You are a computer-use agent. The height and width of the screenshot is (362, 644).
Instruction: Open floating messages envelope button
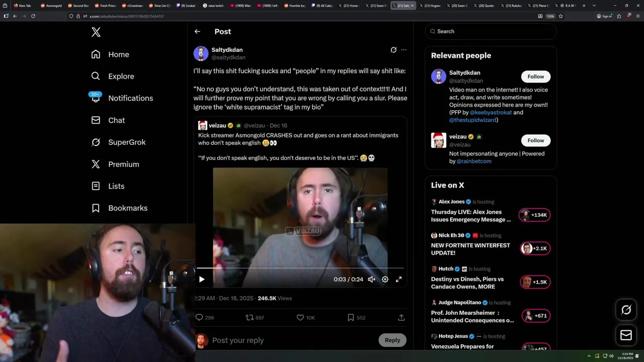pos(626,335)
